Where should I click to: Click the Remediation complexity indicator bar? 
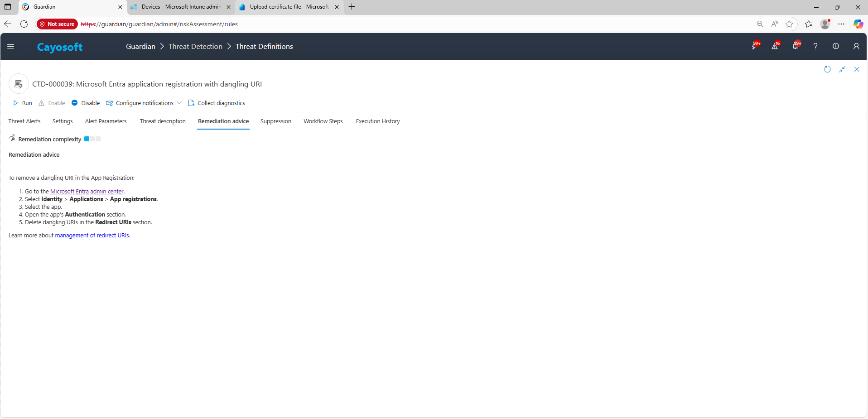pos(92,139)
